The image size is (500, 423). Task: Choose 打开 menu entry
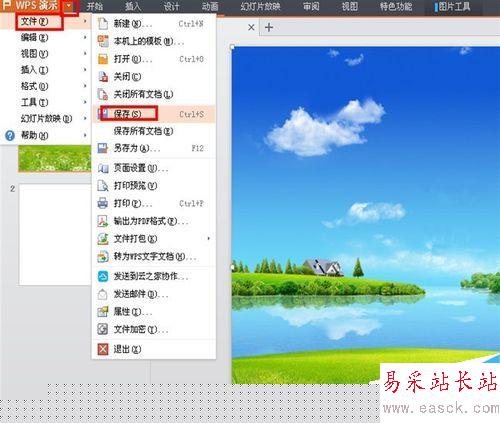pyautogui.click(x=154, y=59)
